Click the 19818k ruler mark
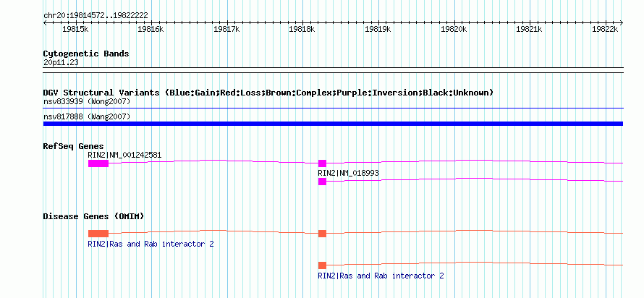 (x=302, y=29)
